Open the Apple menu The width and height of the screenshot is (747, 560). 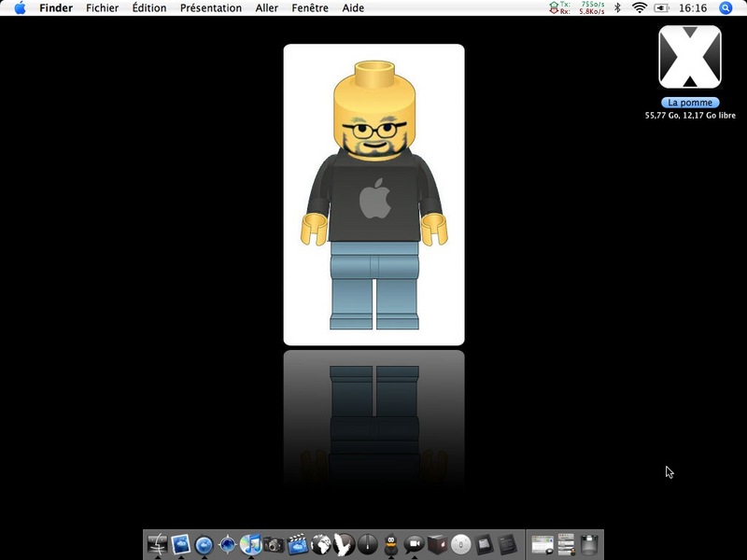pyautogui.click(x=20, y=7)
